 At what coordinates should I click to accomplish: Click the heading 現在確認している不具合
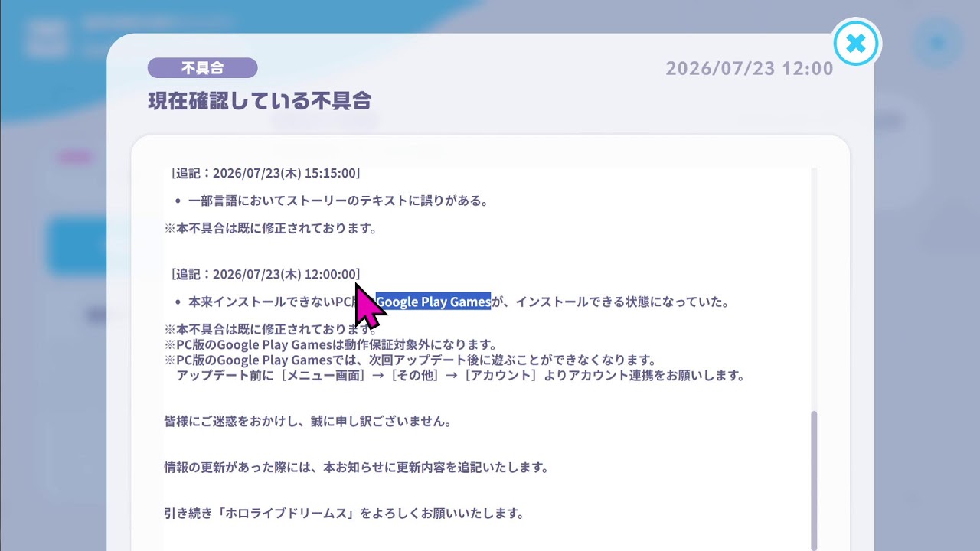pyautogui.click(x=260, y=100)
